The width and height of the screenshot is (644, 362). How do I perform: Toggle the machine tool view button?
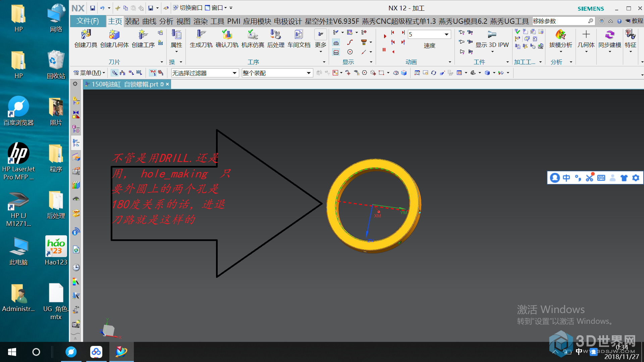pos(123,73)
